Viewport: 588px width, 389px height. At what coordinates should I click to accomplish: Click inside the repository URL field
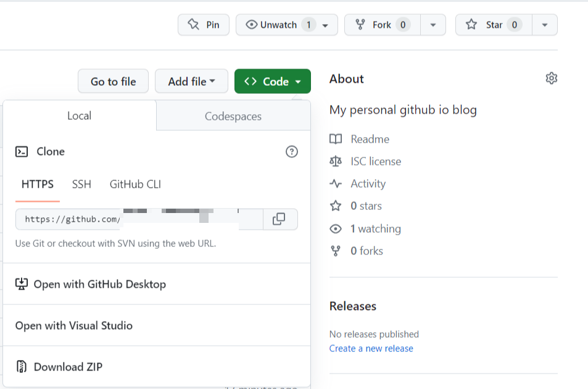click(x=136, y=219)
